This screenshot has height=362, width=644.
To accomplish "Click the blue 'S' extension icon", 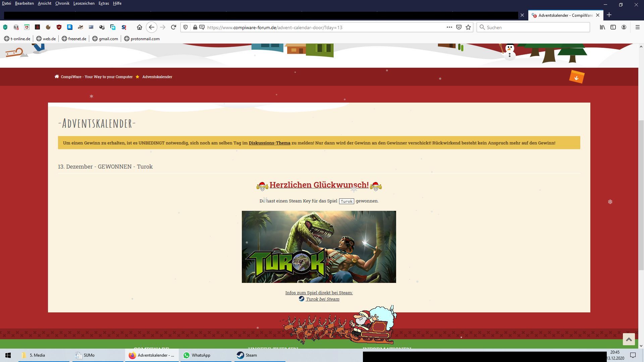I will coord(70,27).
